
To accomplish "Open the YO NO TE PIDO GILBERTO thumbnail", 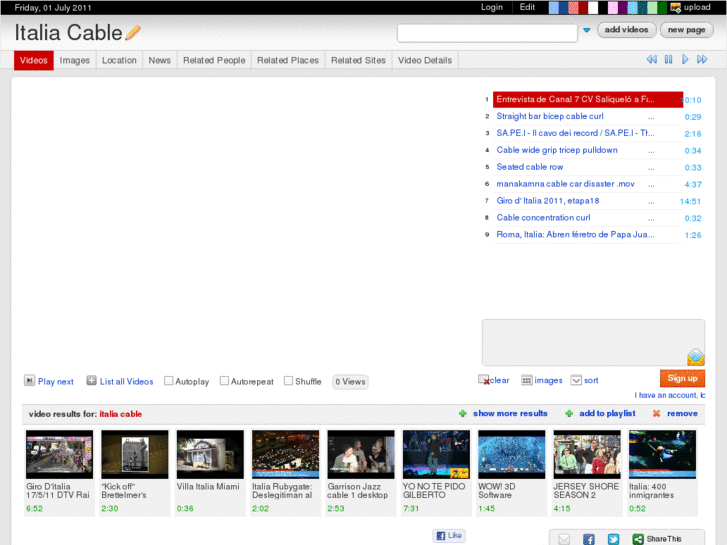I will (x=436, y=454).
